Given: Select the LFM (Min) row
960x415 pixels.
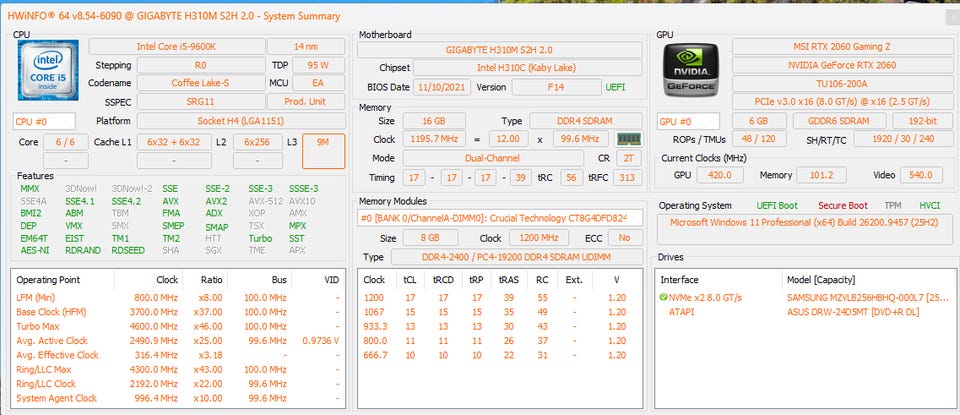Looking at the screenshot, I should (178, 297).
